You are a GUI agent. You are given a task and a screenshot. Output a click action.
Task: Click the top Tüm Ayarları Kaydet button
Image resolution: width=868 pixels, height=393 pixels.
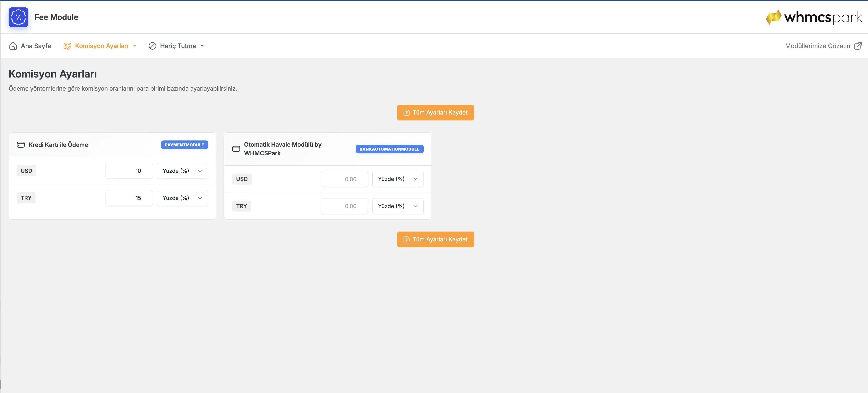(435, 113)
